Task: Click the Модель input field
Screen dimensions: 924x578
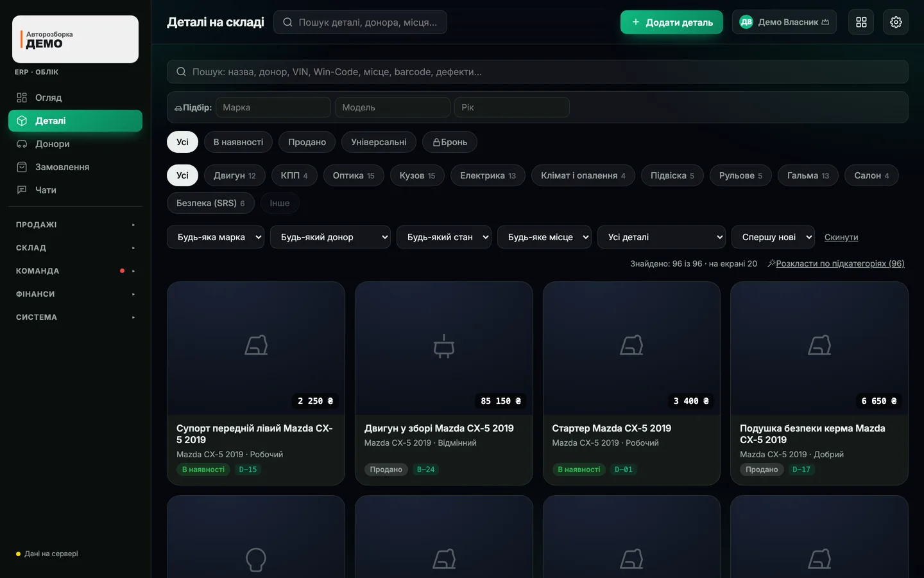Action: pyautogui.click(x=393, y=107)
